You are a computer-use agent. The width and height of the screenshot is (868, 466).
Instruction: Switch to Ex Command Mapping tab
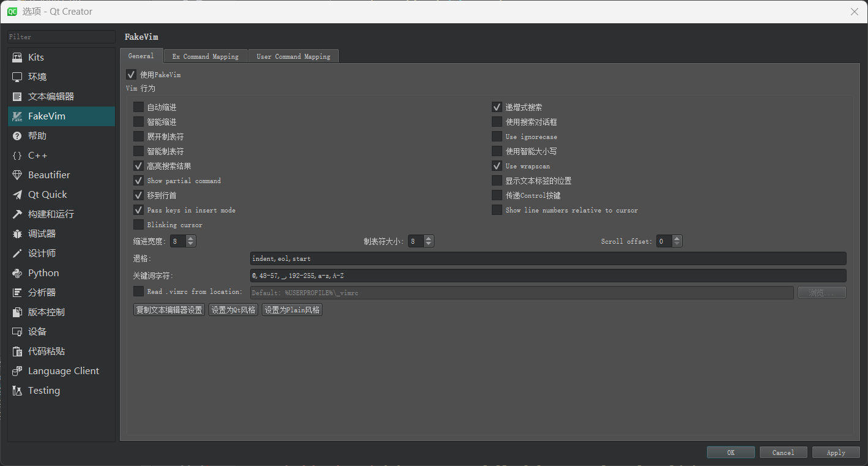point(206,56)
